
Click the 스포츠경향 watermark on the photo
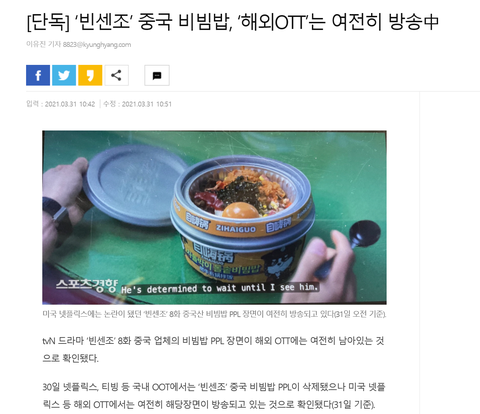(87, 285)
